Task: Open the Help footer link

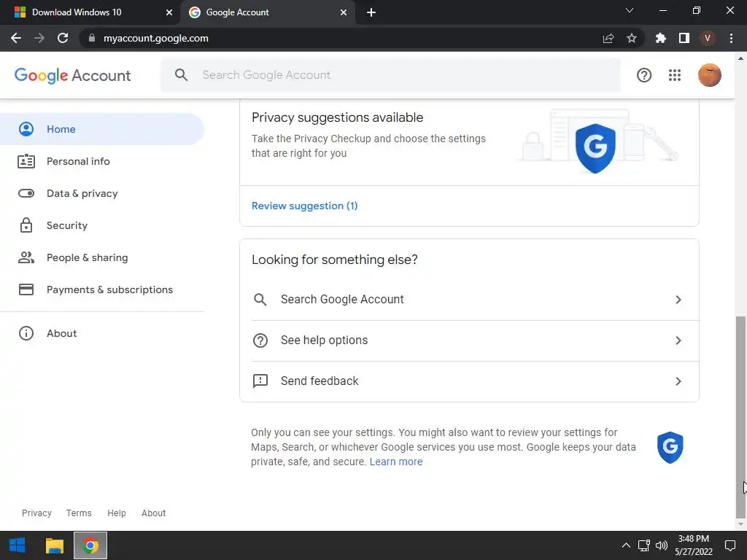Action: (x=116, y=513)
